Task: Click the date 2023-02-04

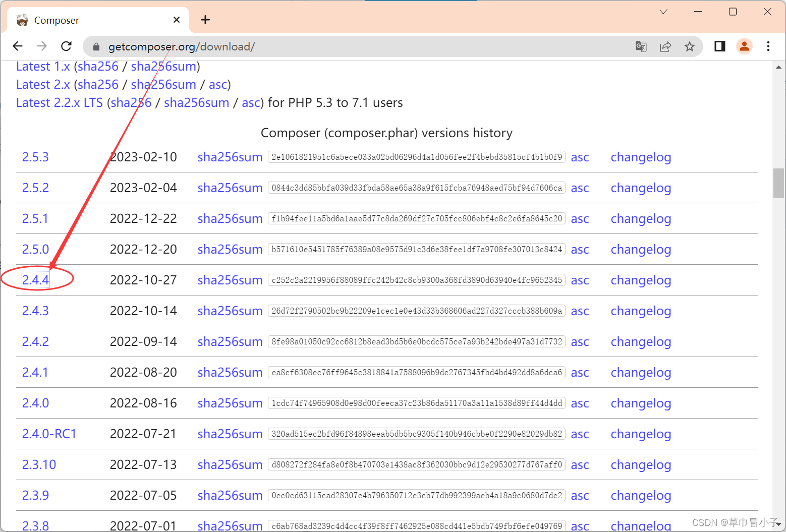Action: click(x=143, y=188)
